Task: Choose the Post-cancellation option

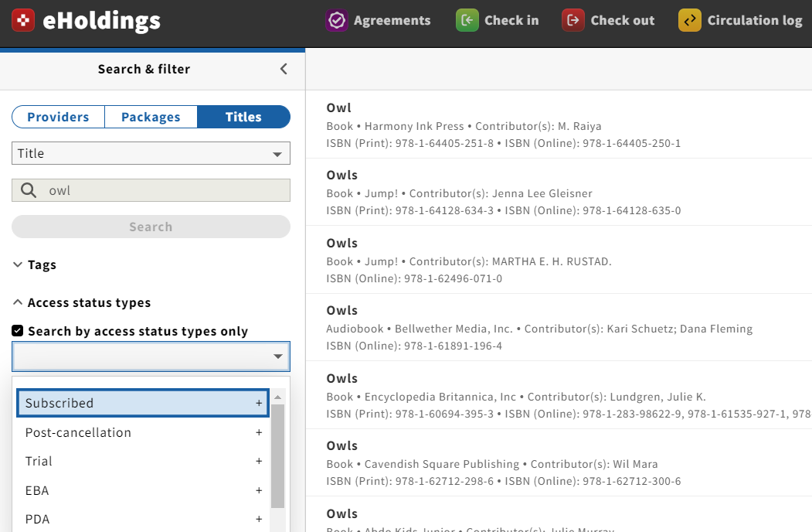Action: coord(143,432)
